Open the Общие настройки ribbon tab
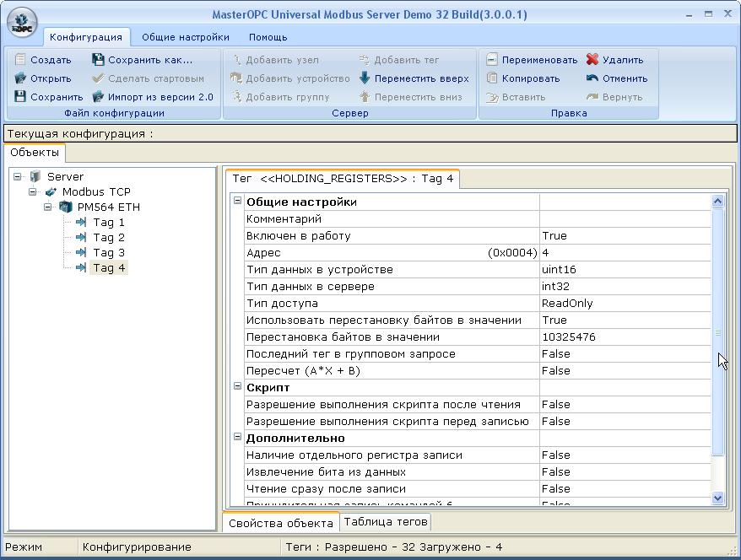 pyautogui.click(x=185, y=37)
